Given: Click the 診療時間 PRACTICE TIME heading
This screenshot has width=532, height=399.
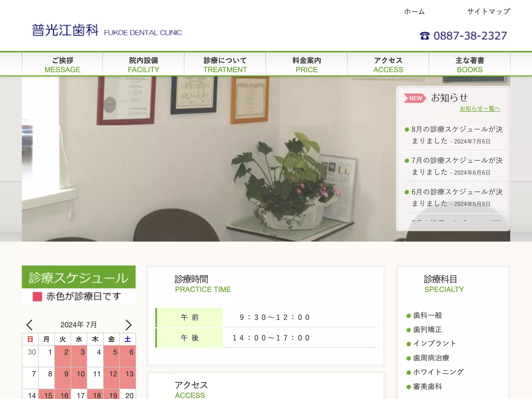Looking at the screenshot, I should (203, 284).
